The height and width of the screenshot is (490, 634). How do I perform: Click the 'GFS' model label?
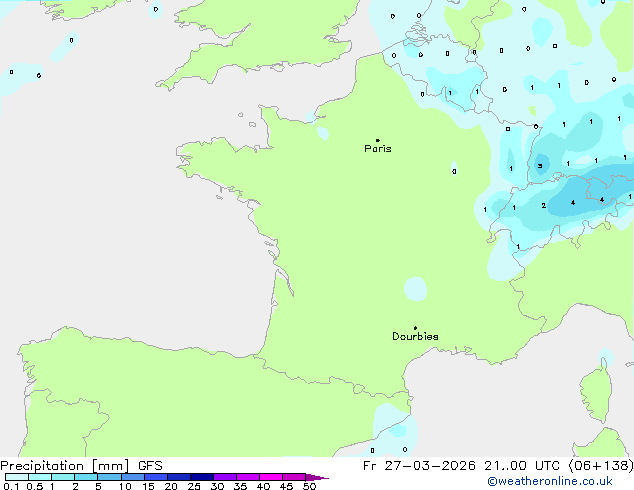point(150,466)
